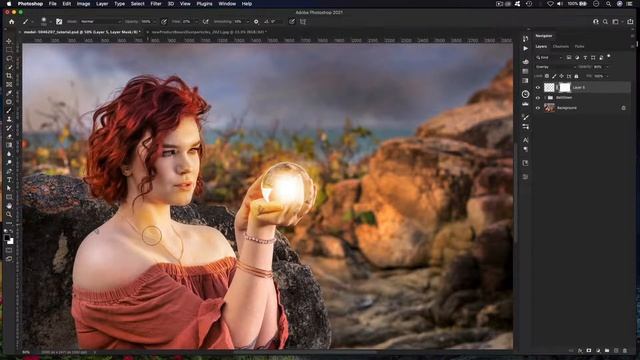Image resolution: width=640 pixels, height=360 pixels.
Task: Select the Layer 5 mask thumbnail
Action: tap(564, 87)
